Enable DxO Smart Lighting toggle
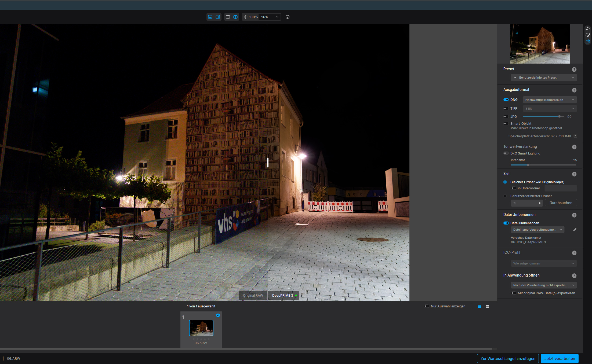The height and width of the screenshot is (364, 592). tap(506, 153)
